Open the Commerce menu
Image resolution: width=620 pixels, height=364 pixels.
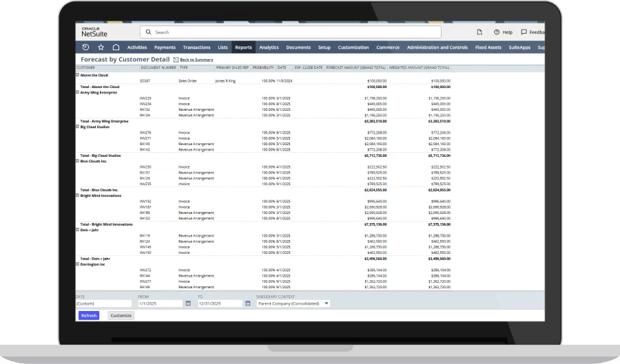(x=388, y=47)
